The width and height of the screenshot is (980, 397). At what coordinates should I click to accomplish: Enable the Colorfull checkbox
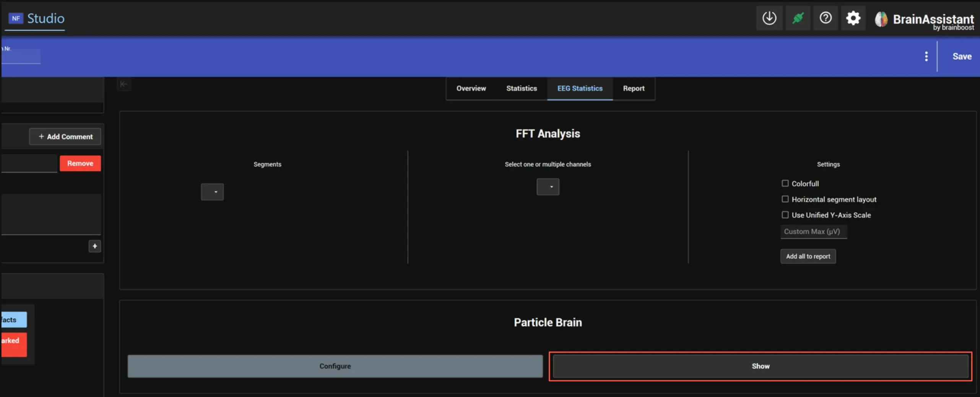click(x=785, y=183)
